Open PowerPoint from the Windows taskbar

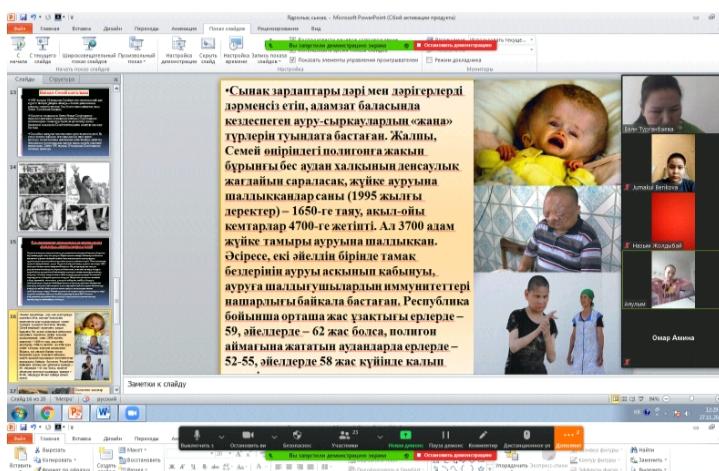pyautogui.click(x=76, y=412)
